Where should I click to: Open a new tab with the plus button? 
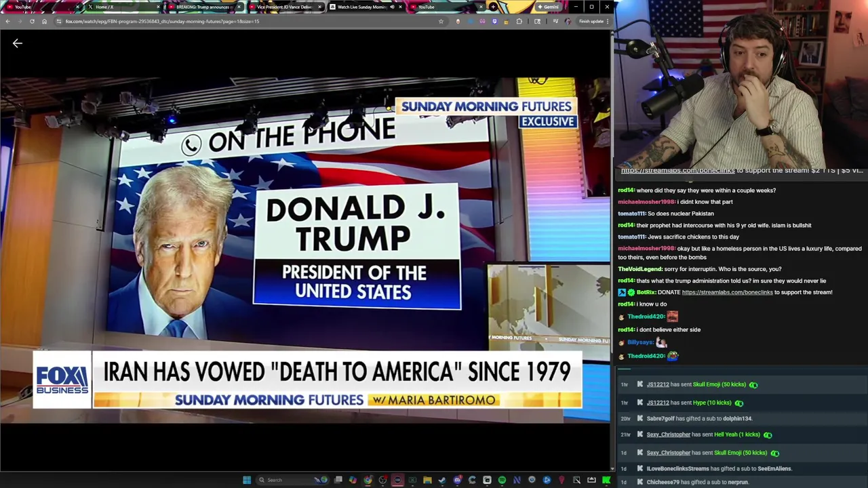click(x=493, y=7)
